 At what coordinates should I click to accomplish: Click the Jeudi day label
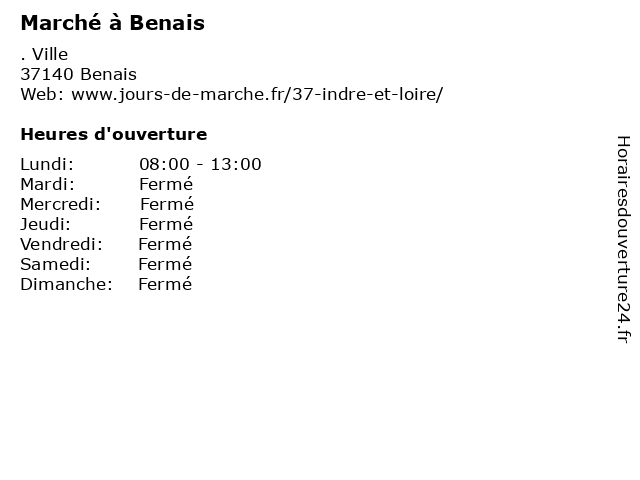45,224
